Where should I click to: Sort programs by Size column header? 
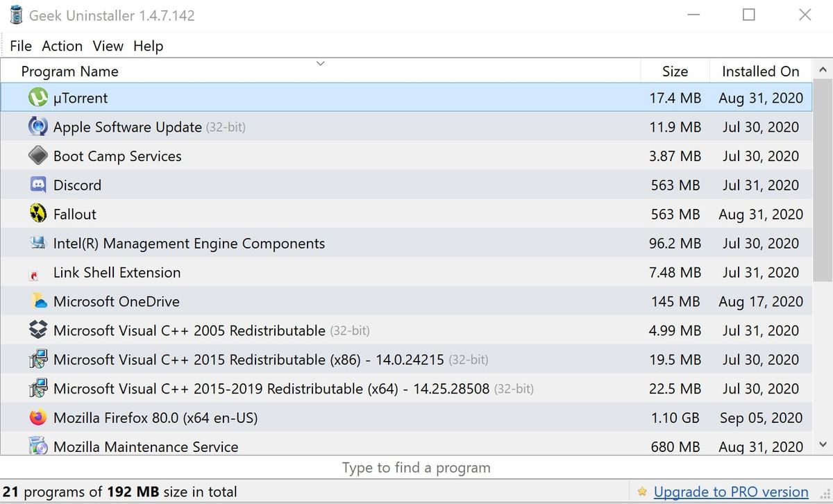[675, 72]
